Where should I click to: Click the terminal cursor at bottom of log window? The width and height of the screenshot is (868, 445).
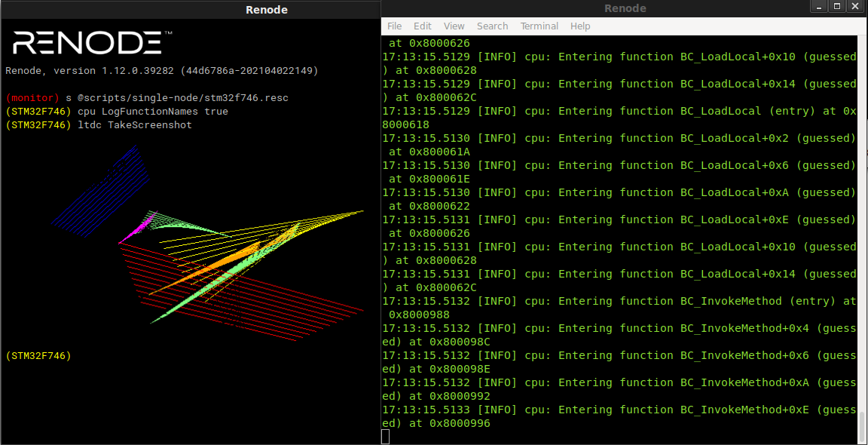coord(385,436)
